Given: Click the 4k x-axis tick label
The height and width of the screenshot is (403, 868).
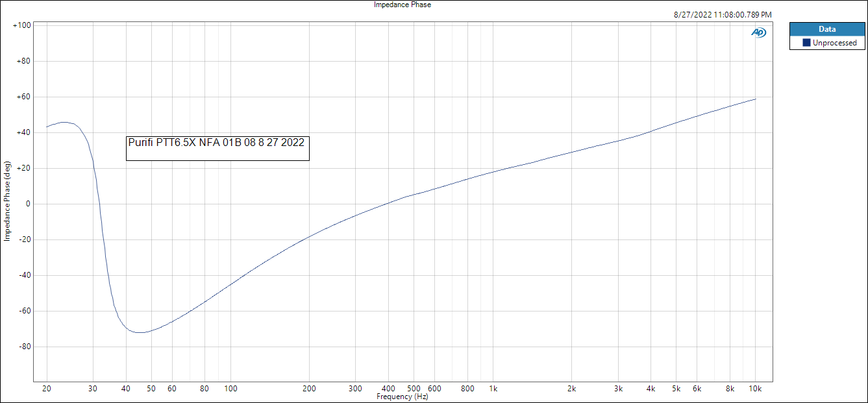Looking at the screenshot, I should [x=651, y=389].
